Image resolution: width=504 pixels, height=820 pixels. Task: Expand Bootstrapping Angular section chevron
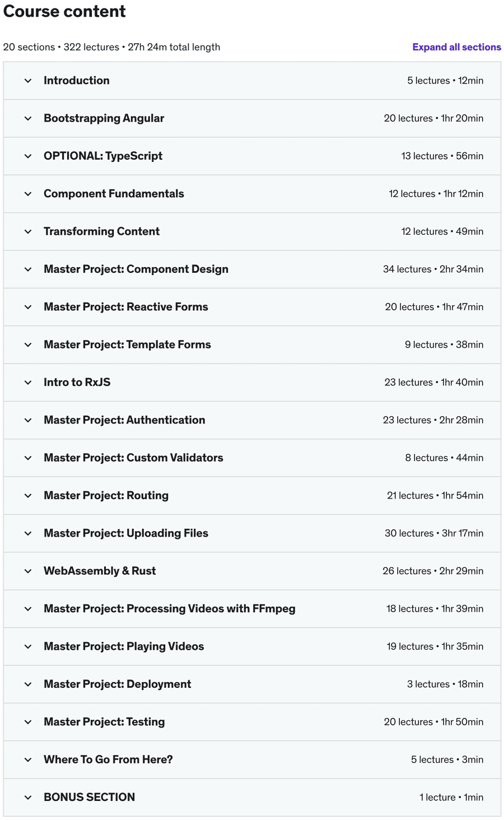click(x=28, y=118)
